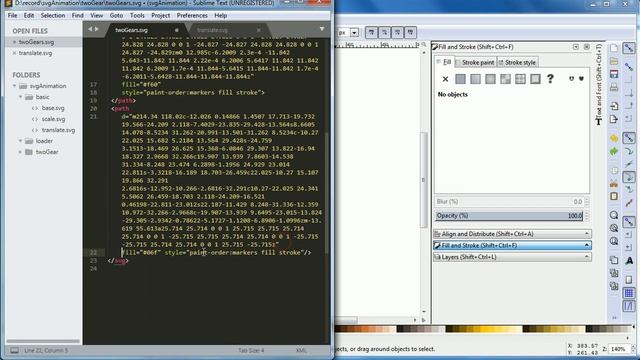Image resolution: width=640 pixels, height=360 pixels.
Task: Close translate.svg tab in Sublime Text
Action: tap(258, 30)
